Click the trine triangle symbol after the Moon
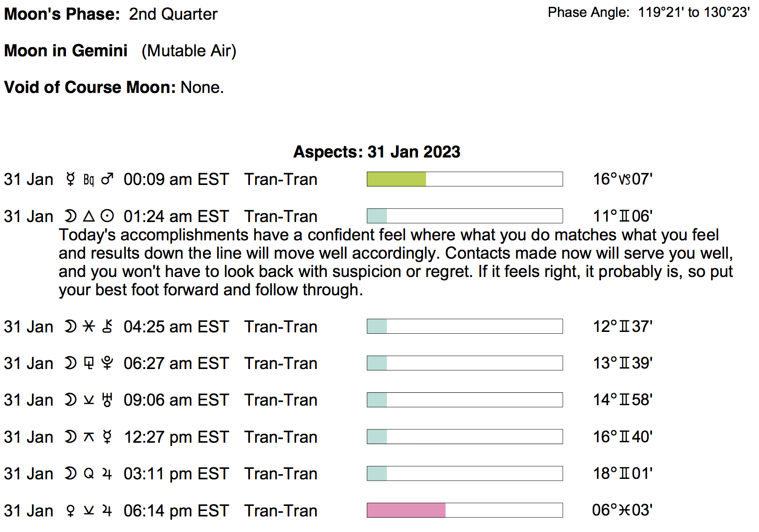 89,216
